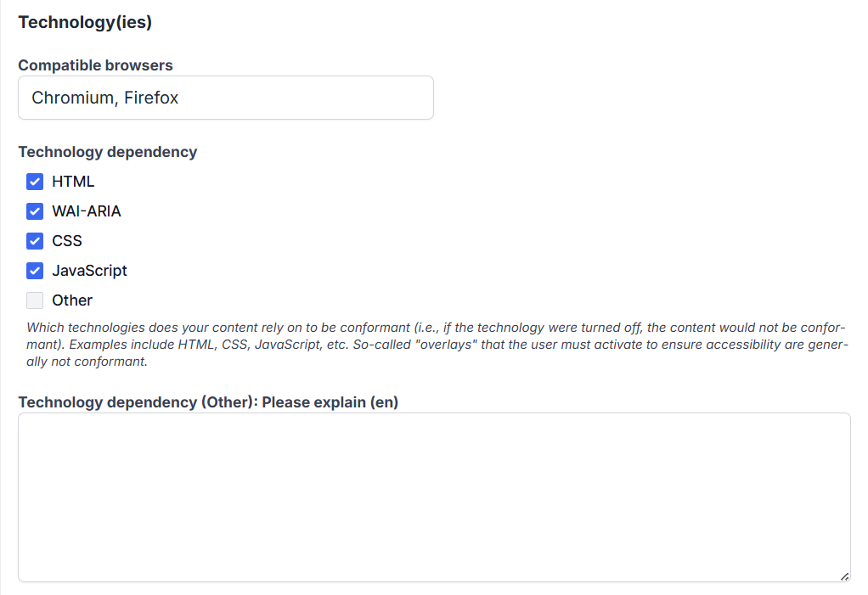The height and width of the screenshot is (595, 868).
Task: Focus the Technology dependency (Other) explanation textarea
Action: click(434, 497)
